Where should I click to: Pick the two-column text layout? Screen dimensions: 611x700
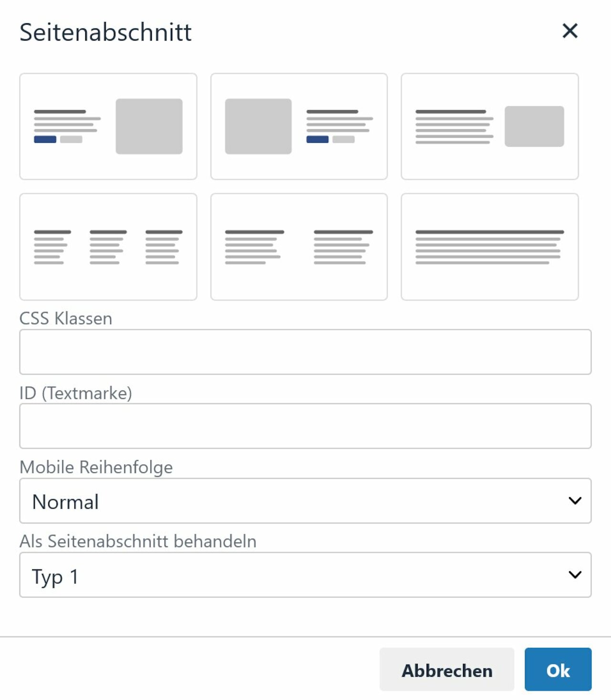tap(299, 247)
